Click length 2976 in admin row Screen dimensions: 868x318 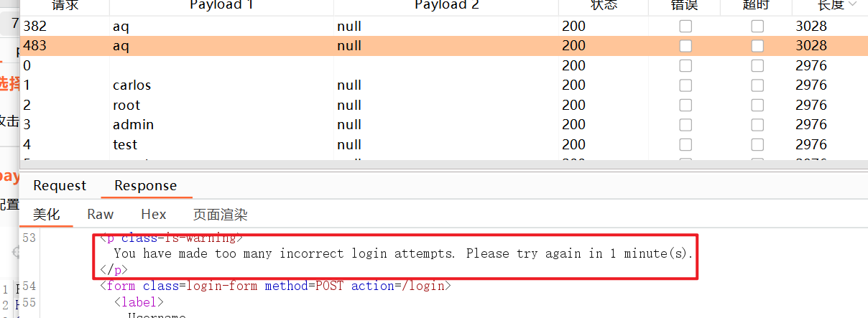click(811, 125)
